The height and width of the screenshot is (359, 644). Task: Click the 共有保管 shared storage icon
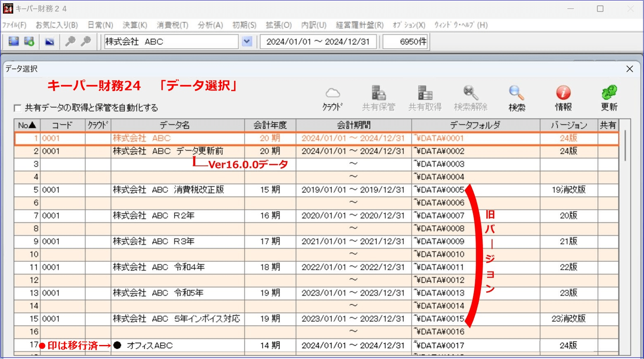click(x=379, y=99)
